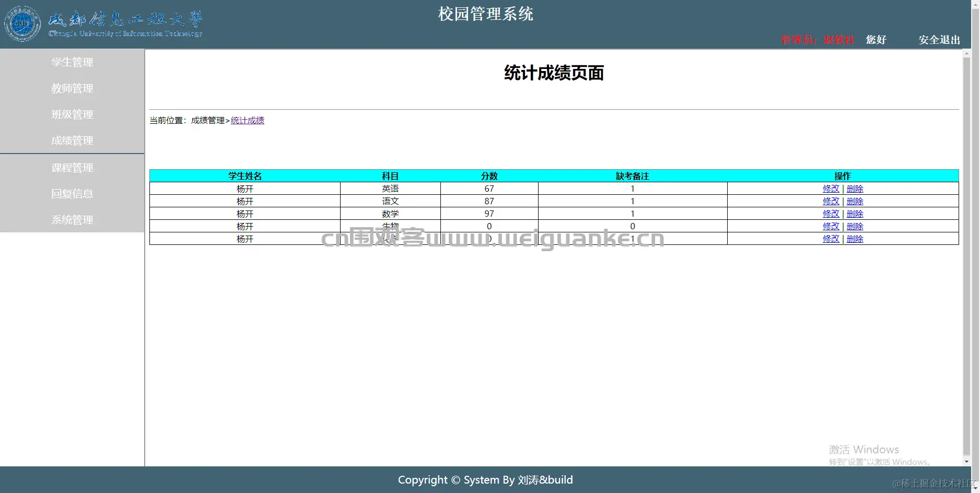Click the 缺考备注 column header
Image resolution: width=980 pixels, height=493 pixels.
(633, 176)
